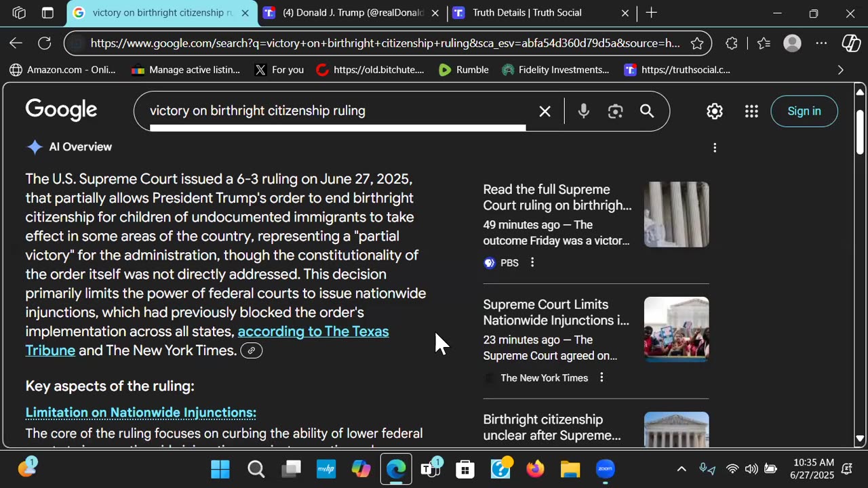868x488 pixels.
Task: Open Task View on taskbar
Action: [292, 469]
